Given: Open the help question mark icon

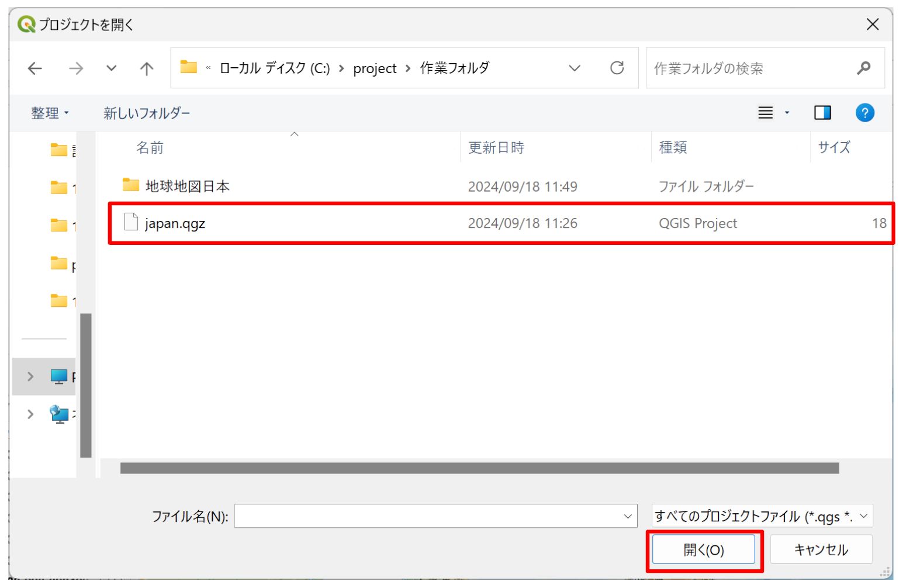Looking at the screenshot, I should click(x=864, y=112).
